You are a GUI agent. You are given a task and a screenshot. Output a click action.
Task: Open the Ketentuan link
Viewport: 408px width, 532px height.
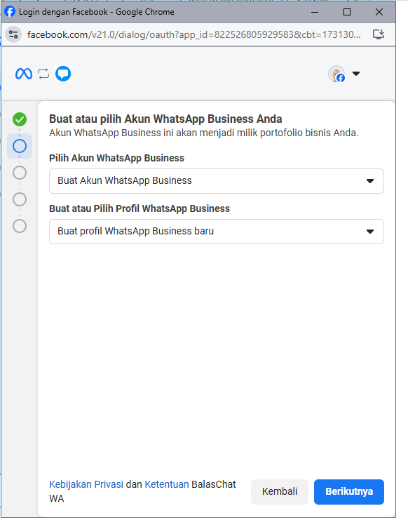[167, 484]
